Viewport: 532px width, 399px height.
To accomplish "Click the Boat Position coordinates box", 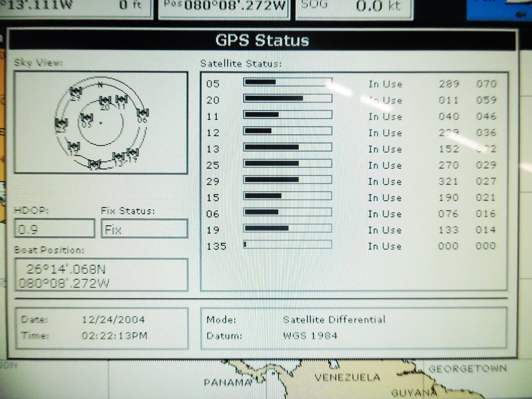I will tap(101, 275).
